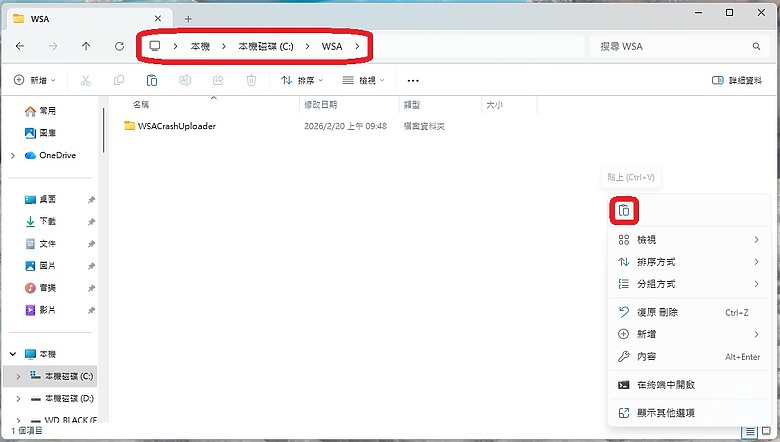Open 影片 in the sidebar
780x442 pixels.
pos(40,310)
